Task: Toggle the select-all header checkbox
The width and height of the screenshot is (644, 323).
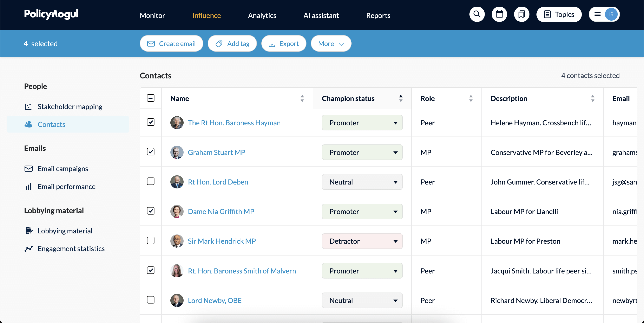Action: point(151,98)
